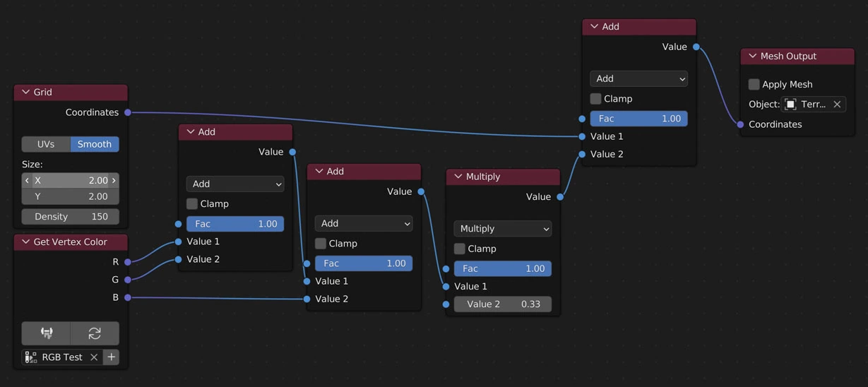Click the right arrow on the Size X field

tap(114, 181)
